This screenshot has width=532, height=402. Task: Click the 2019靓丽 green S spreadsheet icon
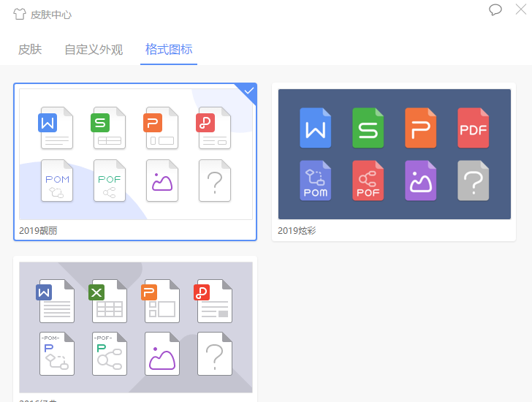[x=108, y=128]
